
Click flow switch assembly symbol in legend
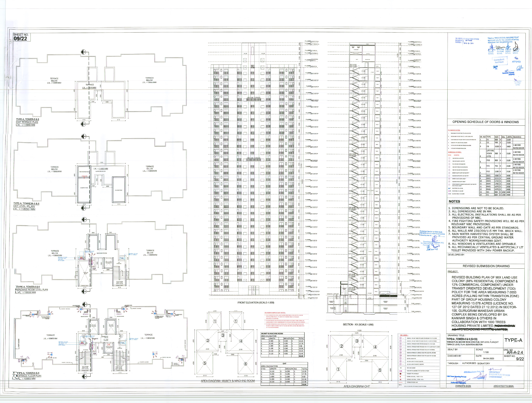(x=401, y=371)
